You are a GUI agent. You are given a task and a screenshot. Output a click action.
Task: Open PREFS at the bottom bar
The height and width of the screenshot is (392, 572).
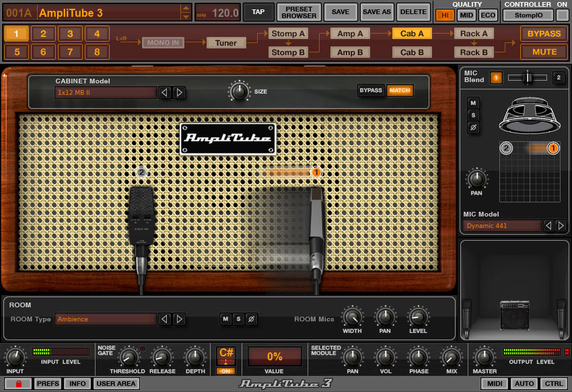point(48,384)
